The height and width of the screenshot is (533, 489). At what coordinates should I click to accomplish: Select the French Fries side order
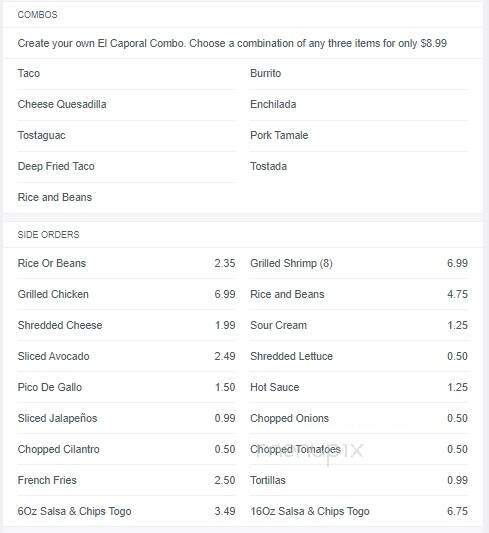[x=126, y=480]
